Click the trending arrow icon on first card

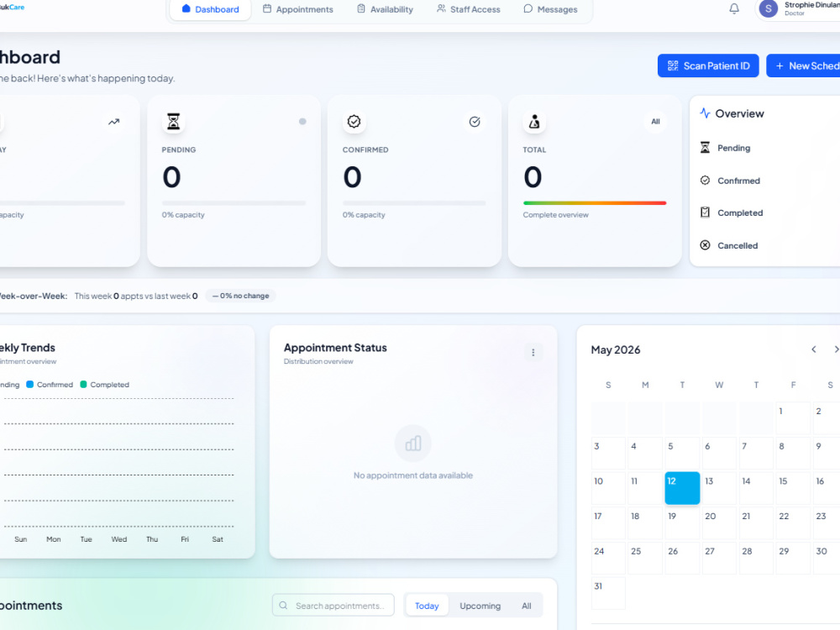click(x=113, y=122)
